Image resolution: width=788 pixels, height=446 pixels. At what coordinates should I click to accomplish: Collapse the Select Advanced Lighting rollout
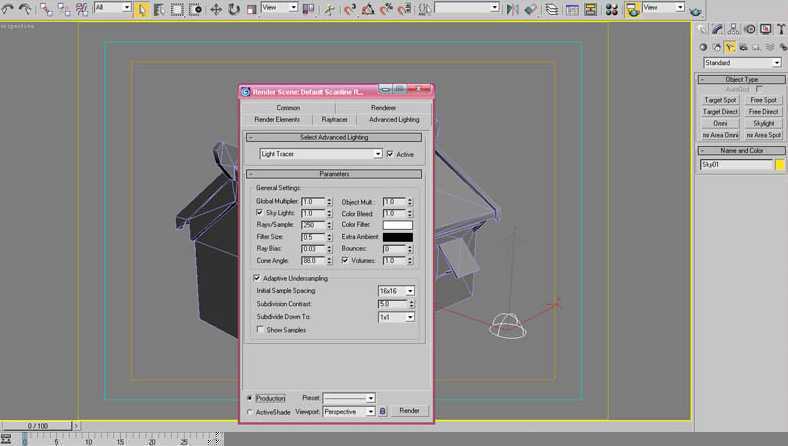point(334,137)
